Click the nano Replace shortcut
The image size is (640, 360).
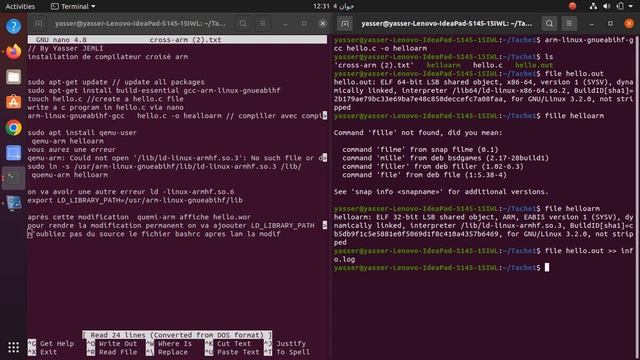tap(167, 352)
